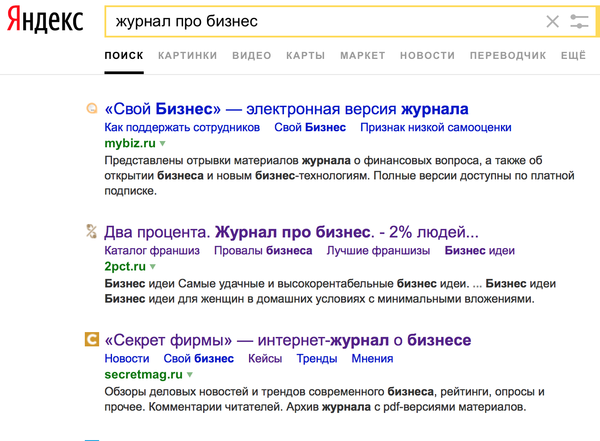The height and width of the screenshot is (441, 600).
Task: Open the «Секрет фирмы» result title
Action: (x=287, y=340)
